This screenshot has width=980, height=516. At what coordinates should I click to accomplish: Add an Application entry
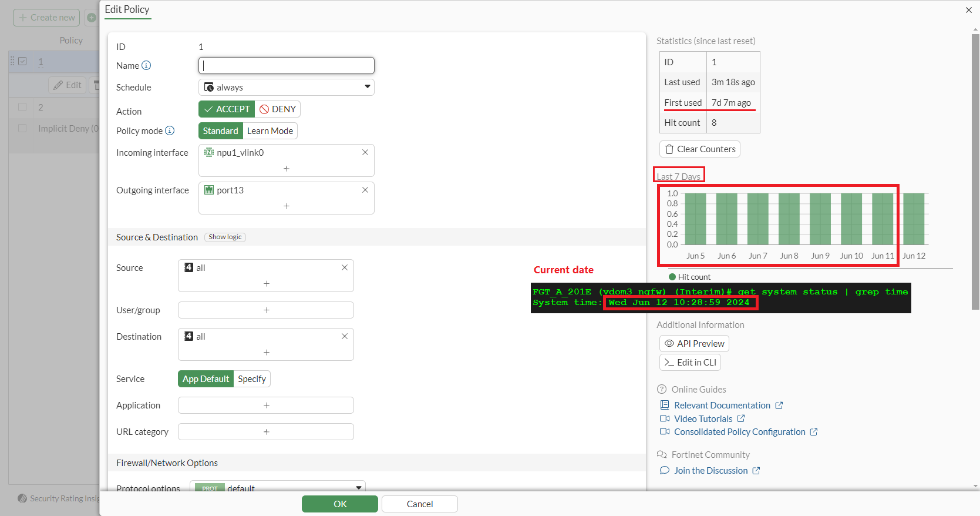266,405
